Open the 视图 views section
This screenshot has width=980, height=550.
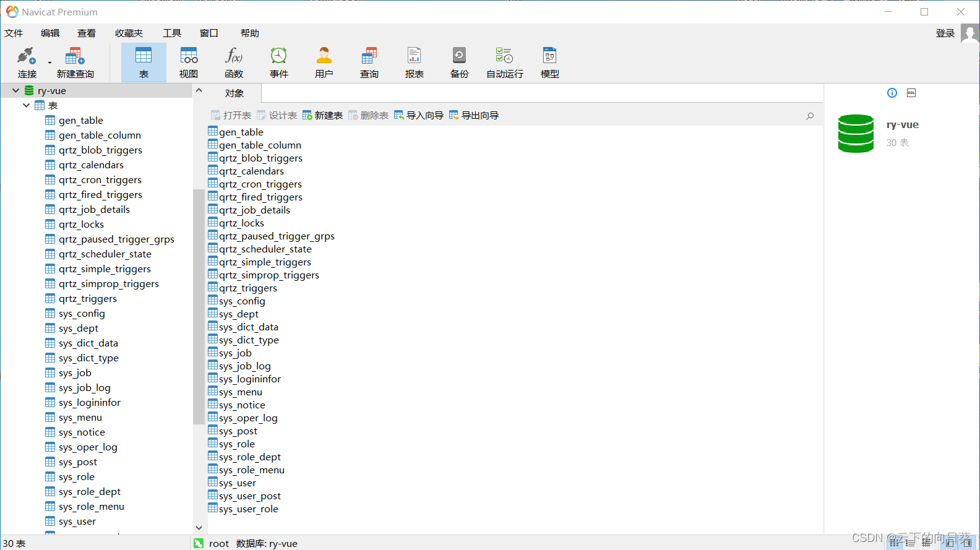pos(189,62)
